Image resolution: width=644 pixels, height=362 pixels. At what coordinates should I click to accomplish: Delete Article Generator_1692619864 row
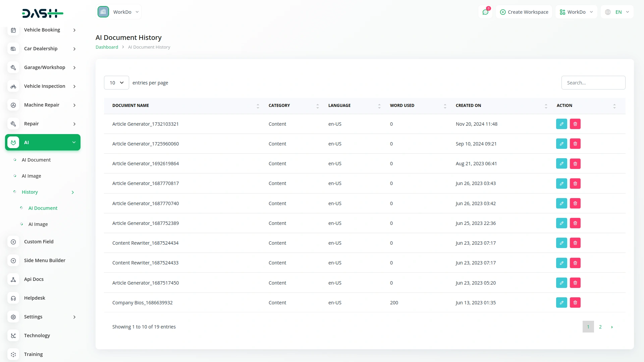tap(575, 164)
